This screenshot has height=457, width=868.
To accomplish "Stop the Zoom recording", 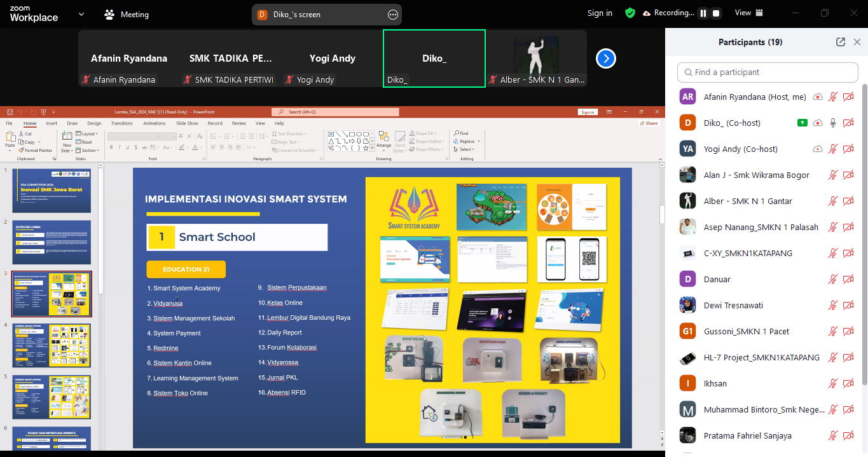I will (716, 13).
